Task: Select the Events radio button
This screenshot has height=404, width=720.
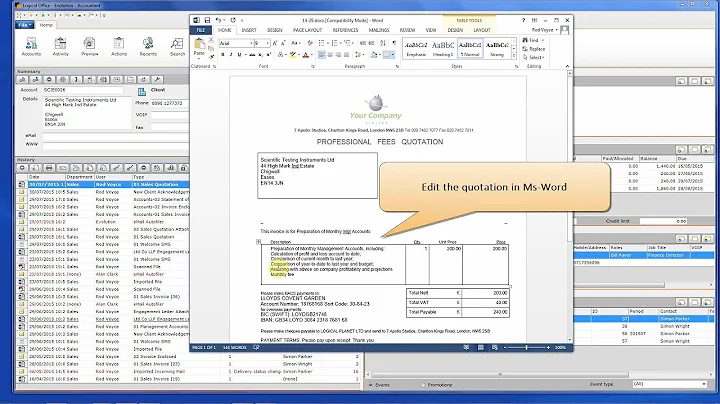Action: (371, 385)
